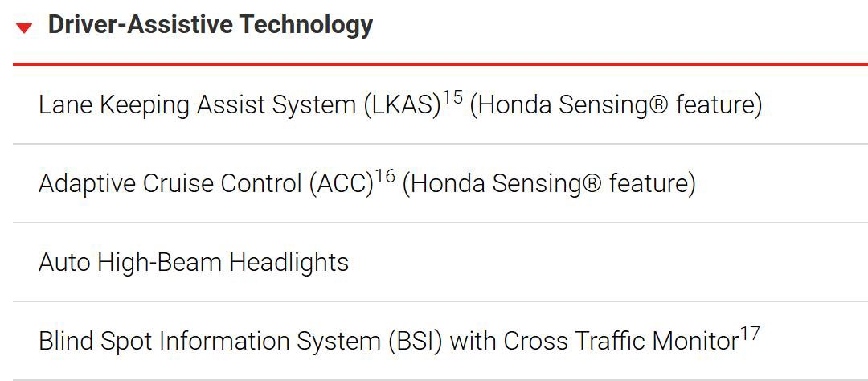Image resolution: width=868 pixels, height=381 pixels.
Task: Select the Auto High-Beam Headlights row
Action: tap(440, 263)
